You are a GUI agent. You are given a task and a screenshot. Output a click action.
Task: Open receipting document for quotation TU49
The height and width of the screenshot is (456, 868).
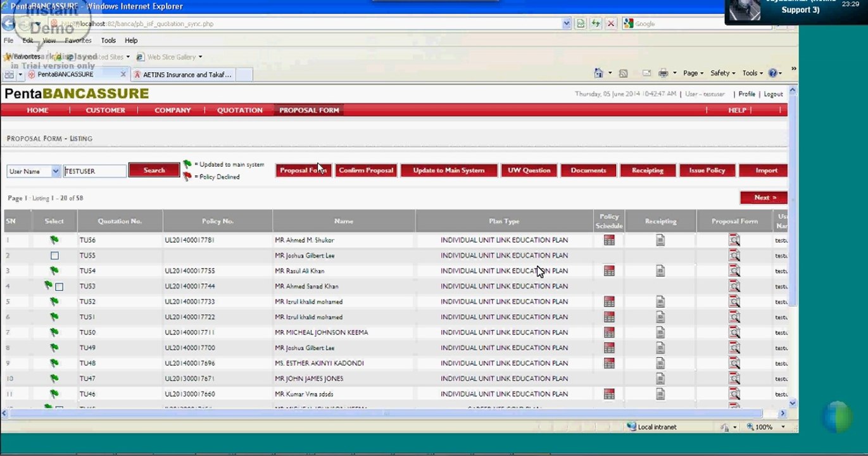(x=660, y=348)
